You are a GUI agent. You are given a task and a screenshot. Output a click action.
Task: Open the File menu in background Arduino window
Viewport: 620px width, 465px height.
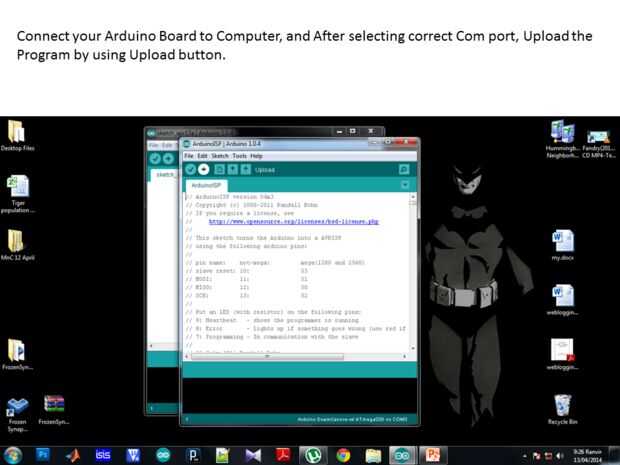point(153,145)
